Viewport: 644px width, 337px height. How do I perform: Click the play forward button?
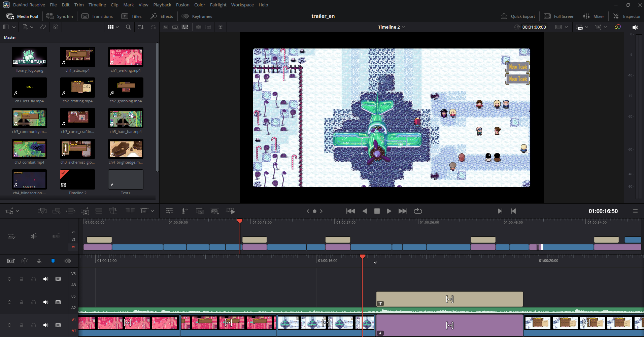(389, 211)
